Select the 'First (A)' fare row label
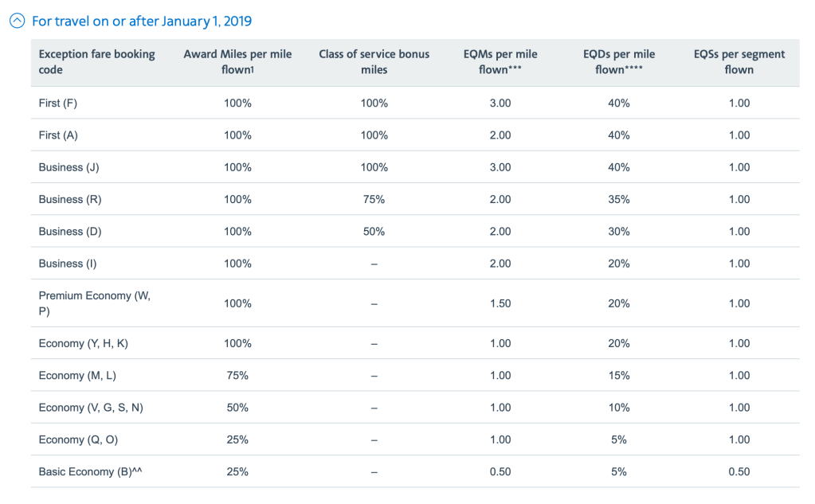Image resolution: width=815 pixels, height=504 pixels. 58,135
